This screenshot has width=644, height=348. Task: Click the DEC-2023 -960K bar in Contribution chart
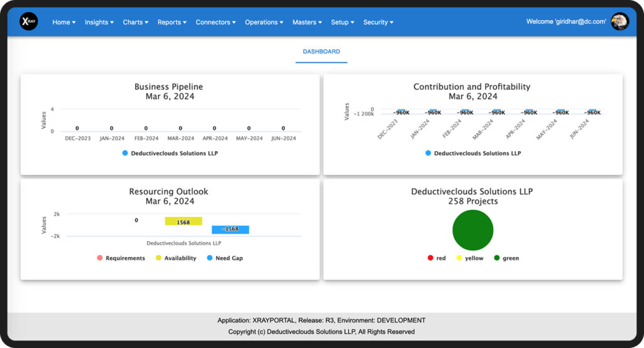(401, 111)
